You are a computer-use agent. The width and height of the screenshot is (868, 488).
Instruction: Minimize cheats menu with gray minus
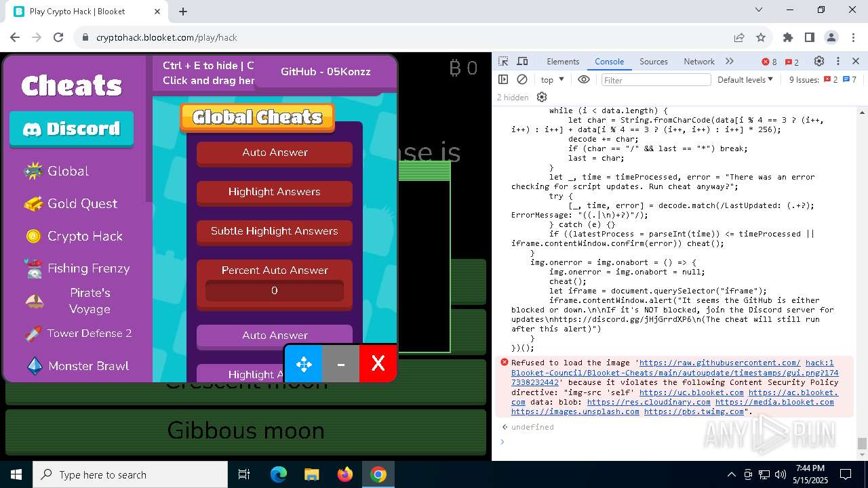pyautogui.click(x=341, y=364)
